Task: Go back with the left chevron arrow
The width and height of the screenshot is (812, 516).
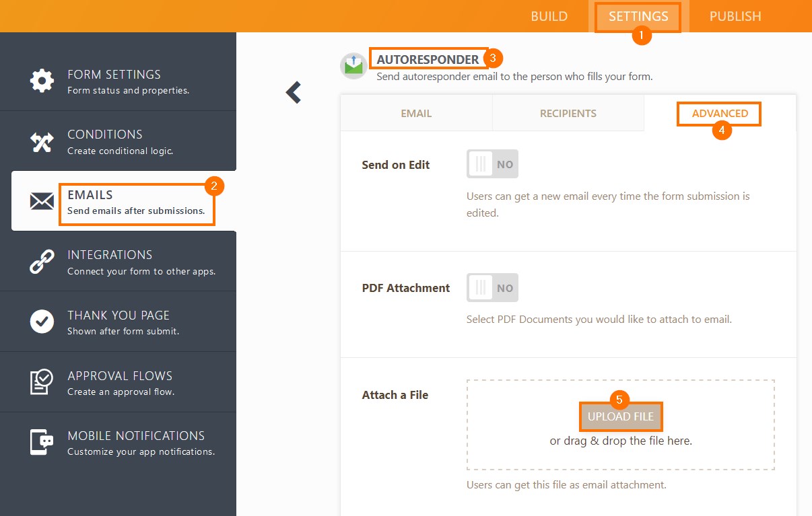Action: (x=293, y=93)
